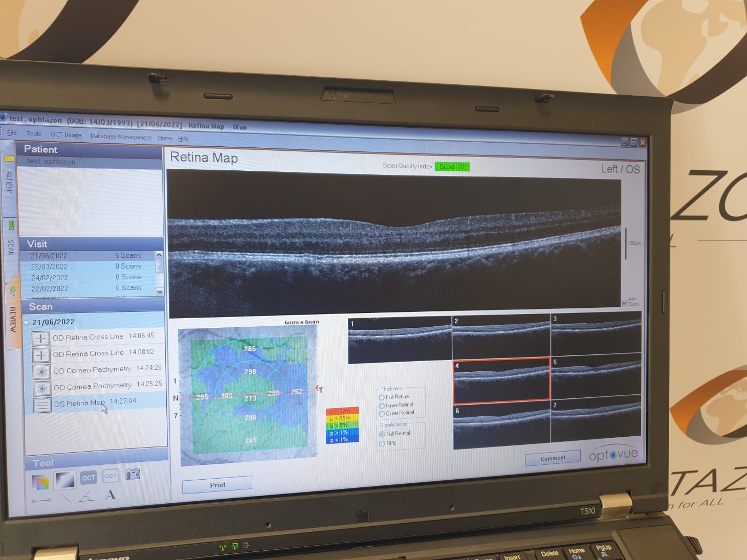Open the File menu
Screen dimensions: 747x560
point(12,132)
